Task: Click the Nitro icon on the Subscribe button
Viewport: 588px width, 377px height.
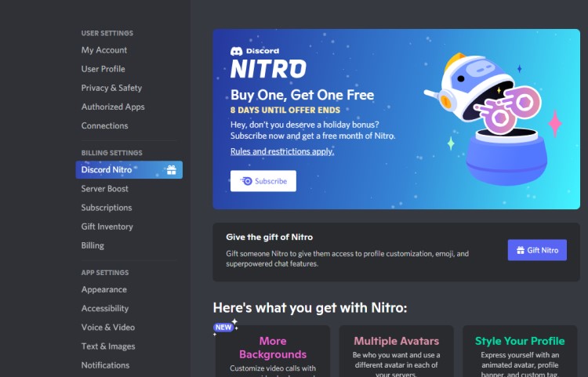Action: pyautogui.click(x=246, y=181)
